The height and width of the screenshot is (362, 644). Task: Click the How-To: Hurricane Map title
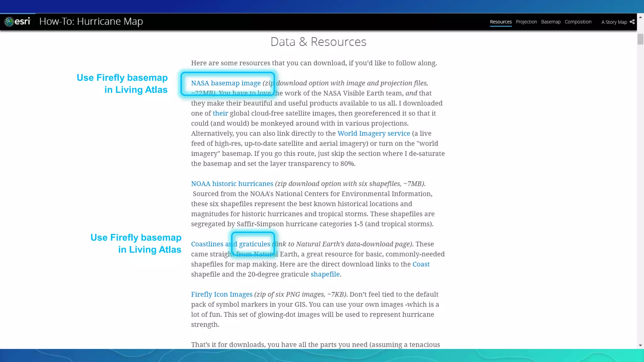(x=91, y=21)
